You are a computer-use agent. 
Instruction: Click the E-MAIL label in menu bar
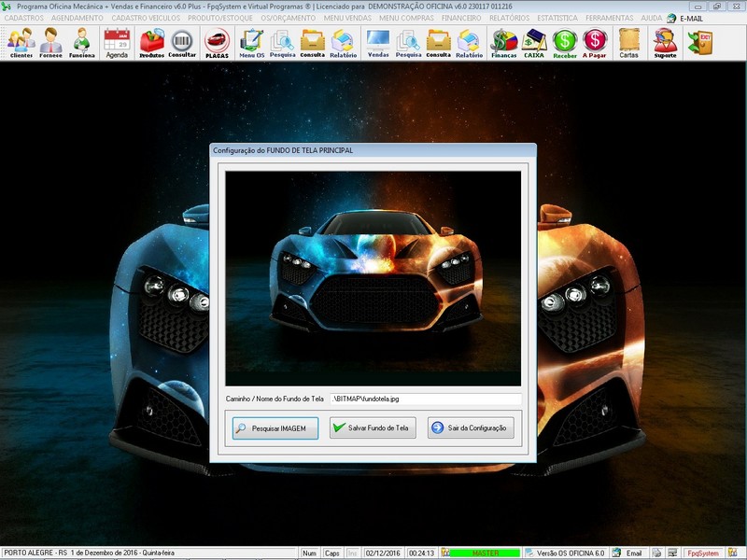(x=691, y=19)
